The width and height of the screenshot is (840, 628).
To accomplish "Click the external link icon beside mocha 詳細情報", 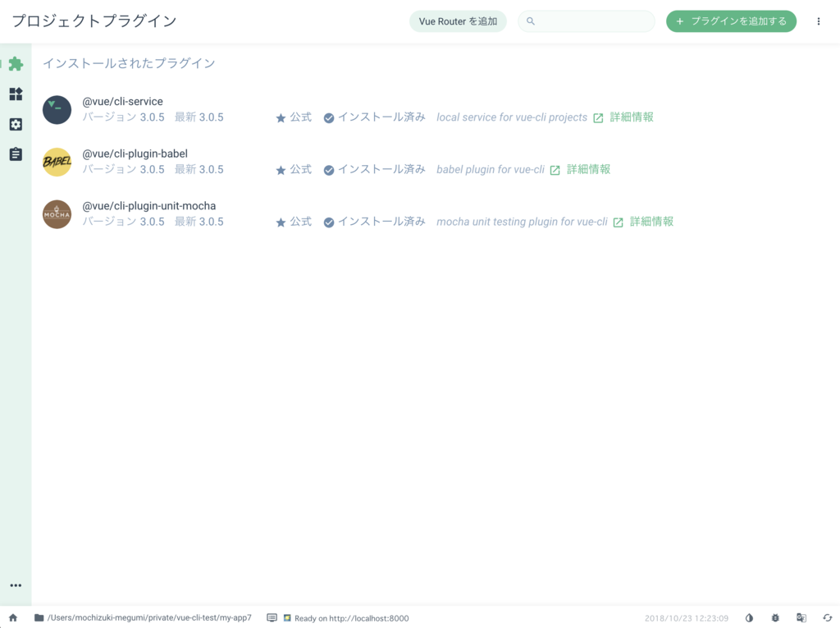I will click(x=619, y=222).
